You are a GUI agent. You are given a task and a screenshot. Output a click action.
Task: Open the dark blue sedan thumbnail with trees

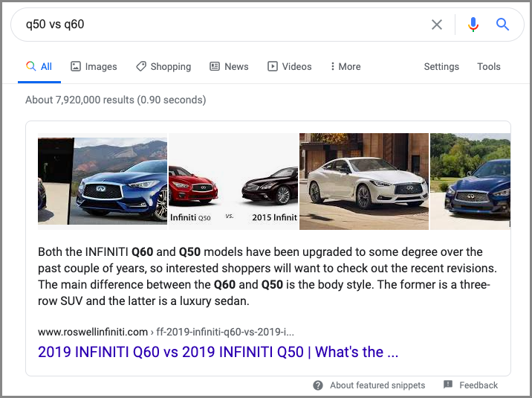coord(470,181)
